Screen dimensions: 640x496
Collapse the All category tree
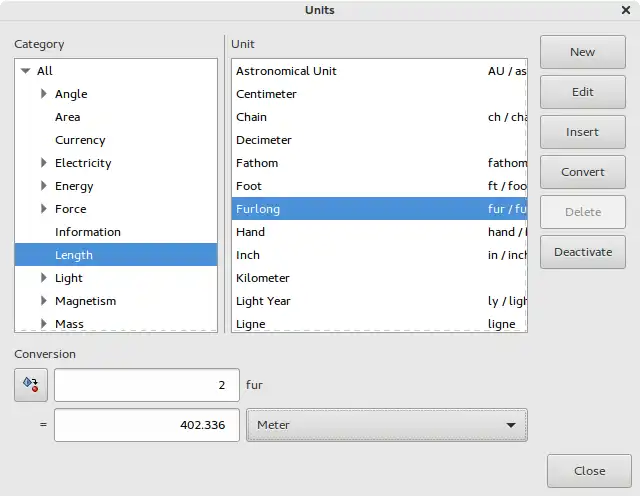26,71
